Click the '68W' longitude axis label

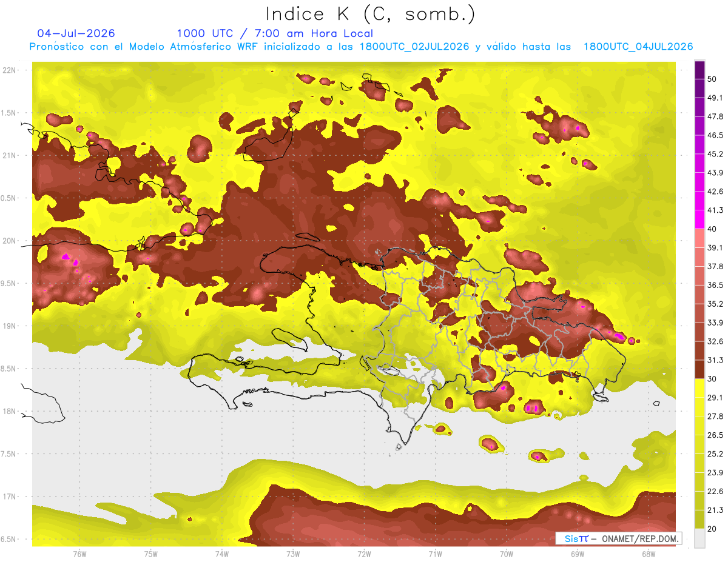(x=649, y=554)
